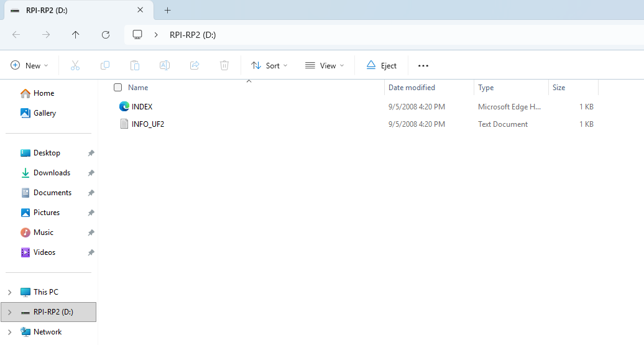Image resolution: width=644 pixels, height=345 pixels.
Task: Expand the Network tree node
Action: coord(9,332)
